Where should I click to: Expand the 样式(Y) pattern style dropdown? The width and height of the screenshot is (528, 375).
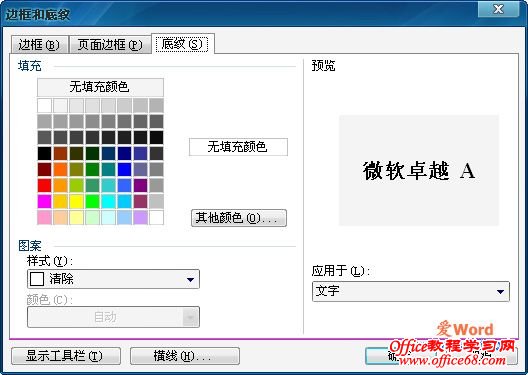[x=113, y=279]
